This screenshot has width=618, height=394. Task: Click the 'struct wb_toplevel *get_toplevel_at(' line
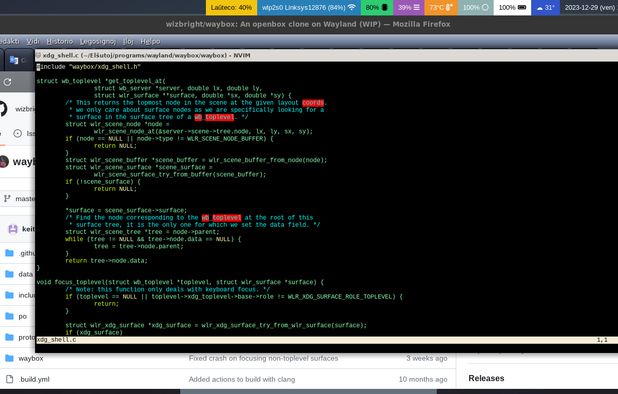click(101, 81)
